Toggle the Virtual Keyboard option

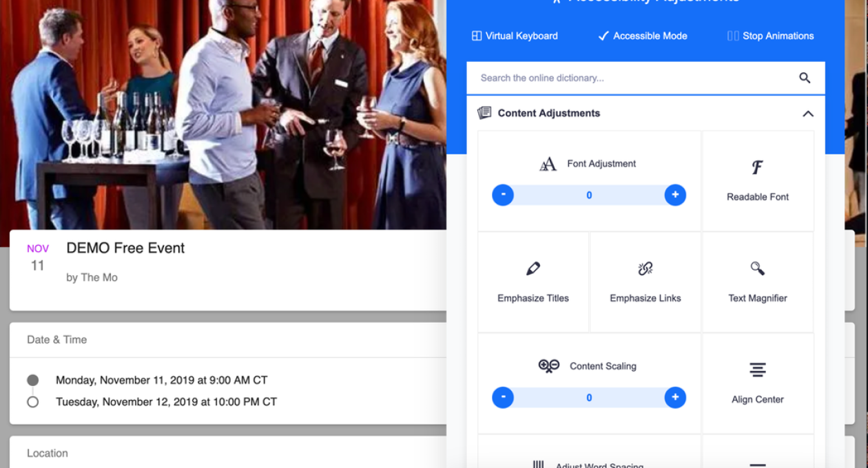tap(515, 36)
